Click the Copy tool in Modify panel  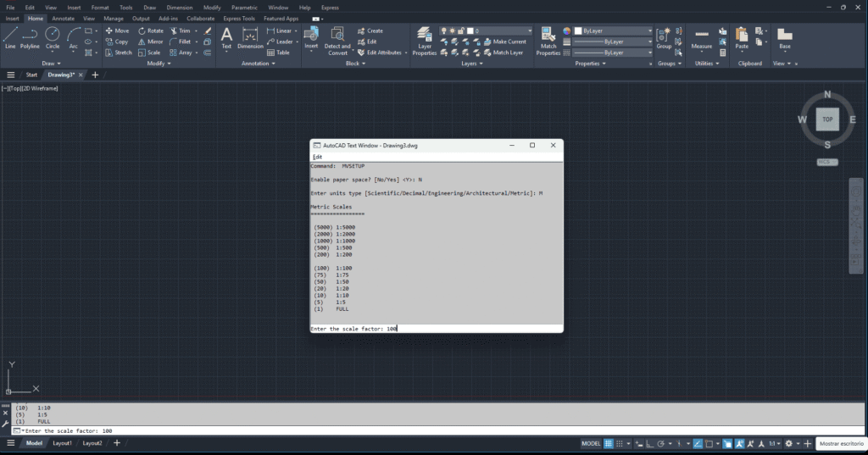coord(117,42)
